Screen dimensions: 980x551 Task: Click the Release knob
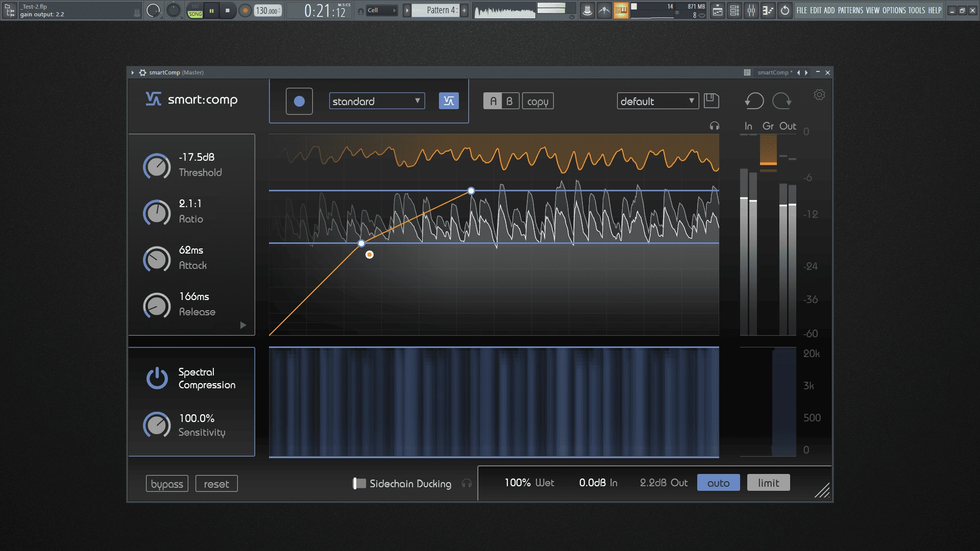pos(157,306)
